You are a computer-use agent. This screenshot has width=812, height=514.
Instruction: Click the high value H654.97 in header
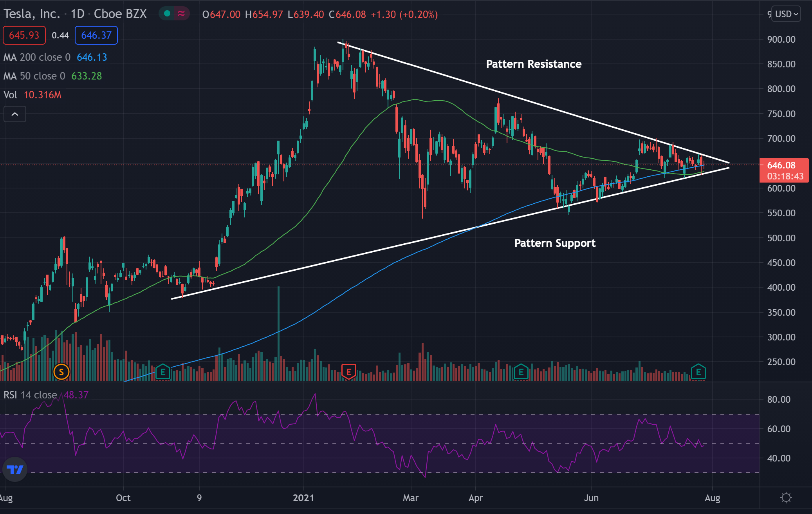tap(264, 14)
